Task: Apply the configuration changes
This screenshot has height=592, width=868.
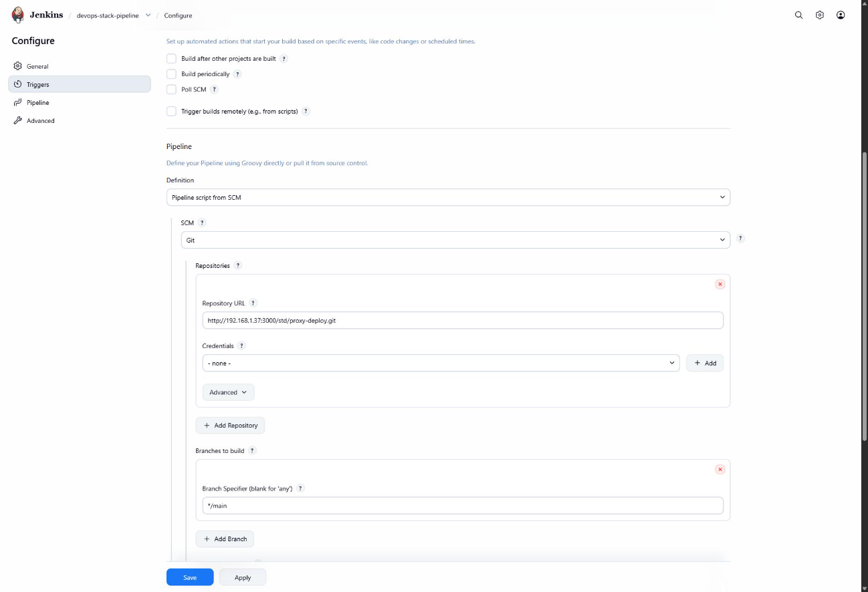Action: pyautogui.click(x=243, y=577)
